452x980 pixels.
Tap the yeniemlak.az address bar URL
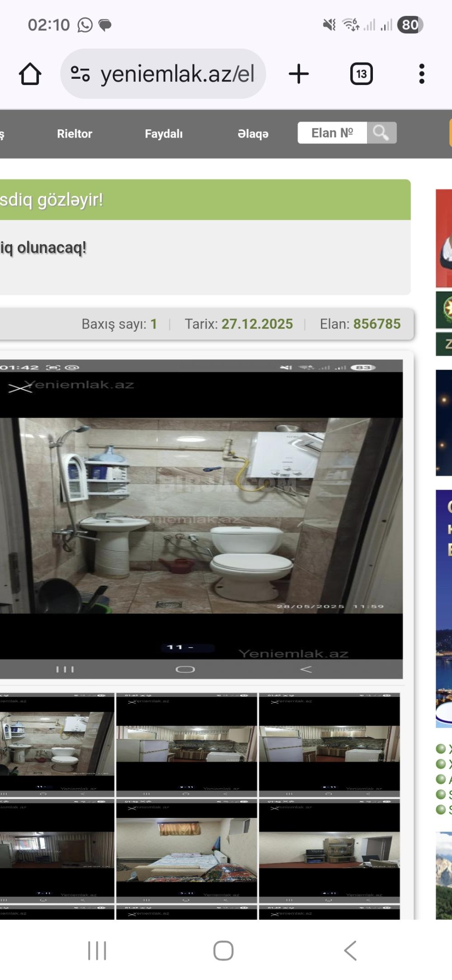coord(177,74)
